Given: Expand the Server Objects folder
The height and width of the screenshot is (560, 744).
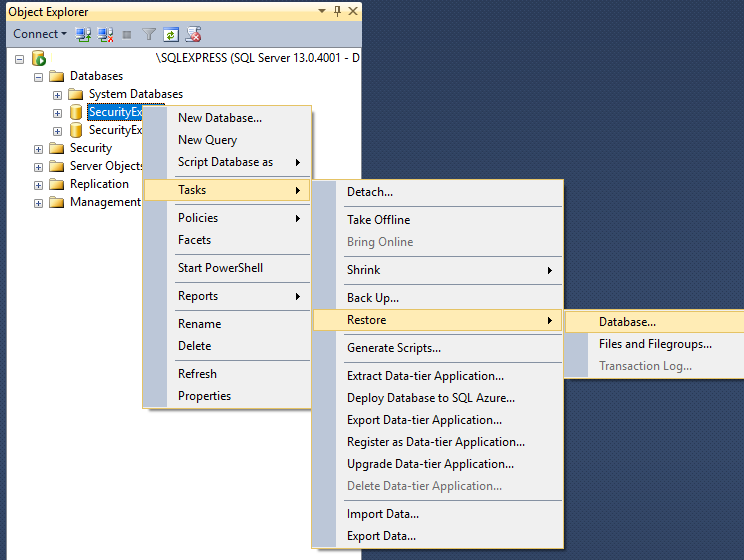Looking at the screenshot, I should coord(38,167).
